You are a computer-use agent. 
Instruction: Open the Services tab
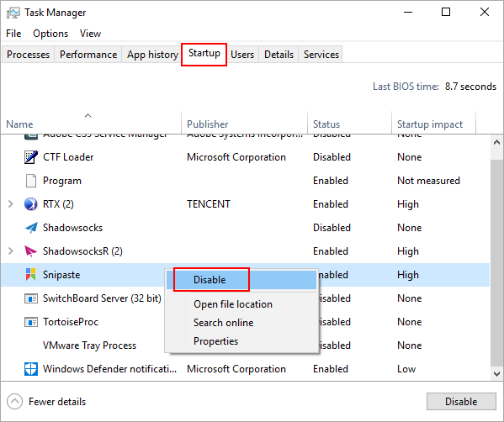[321, 55]
